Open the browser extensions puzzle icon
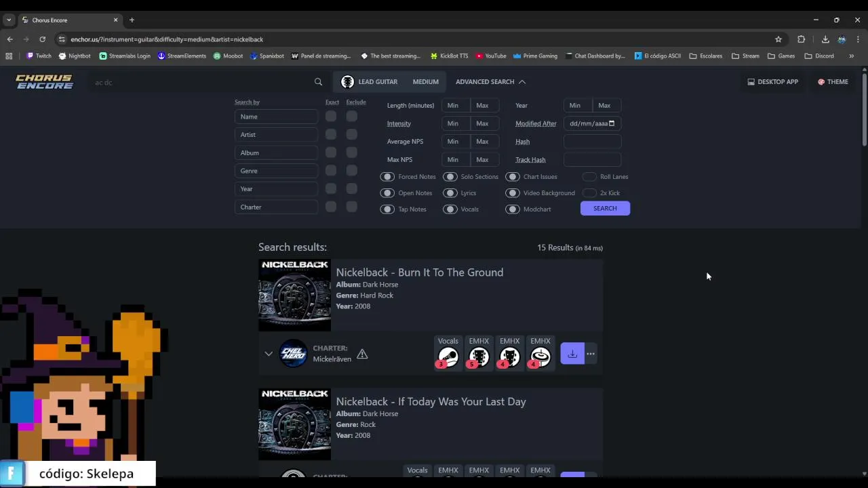Viewport: 868px width, 488px height. click(801, 39)
